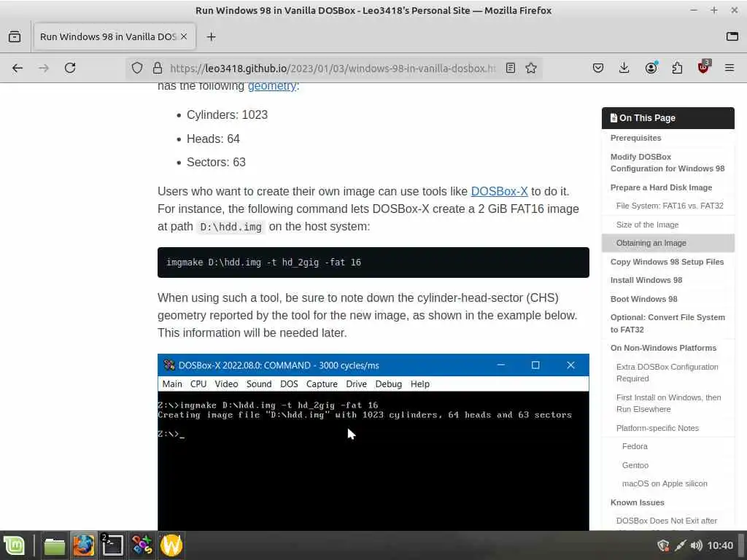Bookmark this page with star

click(x=531, y=68)
